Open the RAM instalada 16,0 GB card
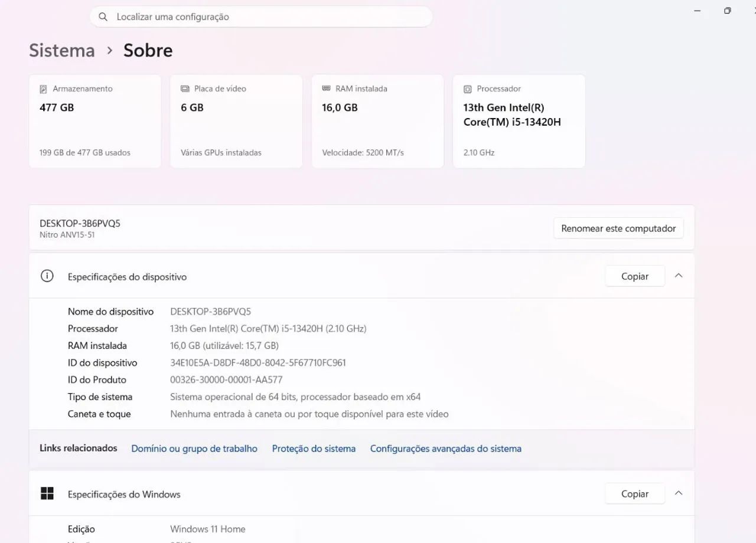 tap(377, 121)
